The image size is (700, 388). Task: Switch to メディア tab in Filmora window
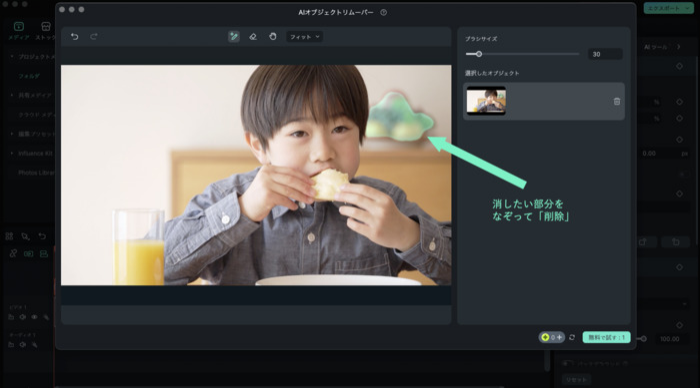point(19,31)
